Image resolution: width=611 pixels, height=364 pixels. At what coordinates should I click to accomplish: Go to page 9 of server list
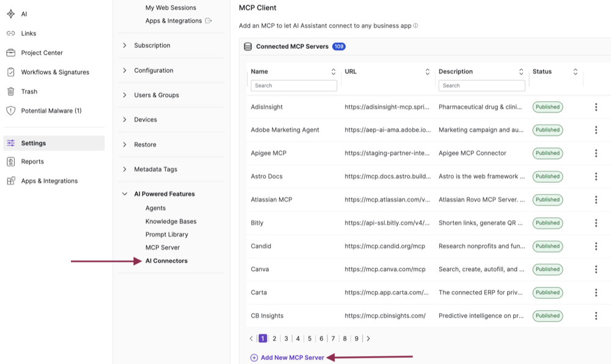(x=356, y=338)
